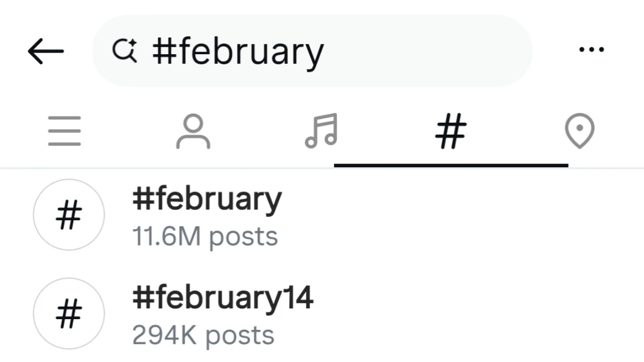Screen dimensions: 644x362
Task: Switch to the hashtag results tab
Action: [450, 130]
